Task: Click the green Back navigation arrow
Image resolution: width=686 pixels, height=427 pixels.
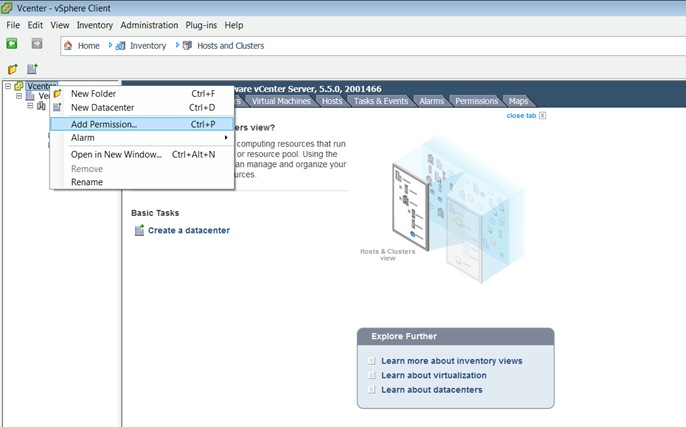Action: (12, 43)
